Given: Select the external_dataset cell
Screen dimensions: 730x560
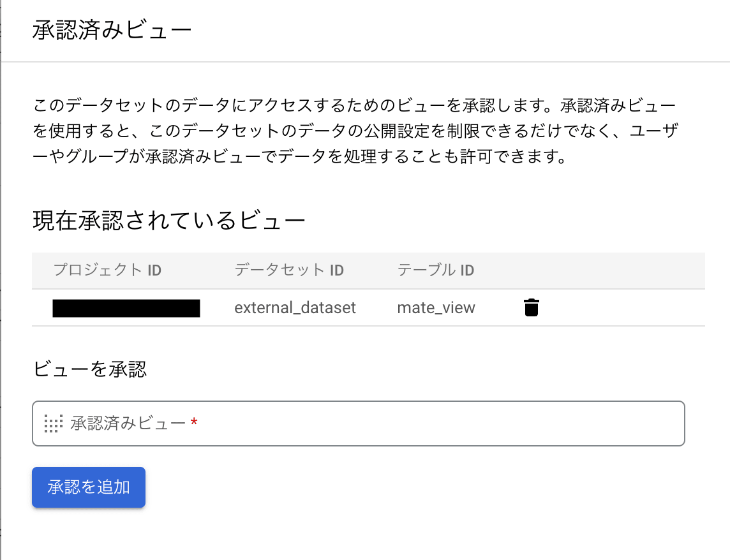Looking at the screenshot, I should pos(294,307).
